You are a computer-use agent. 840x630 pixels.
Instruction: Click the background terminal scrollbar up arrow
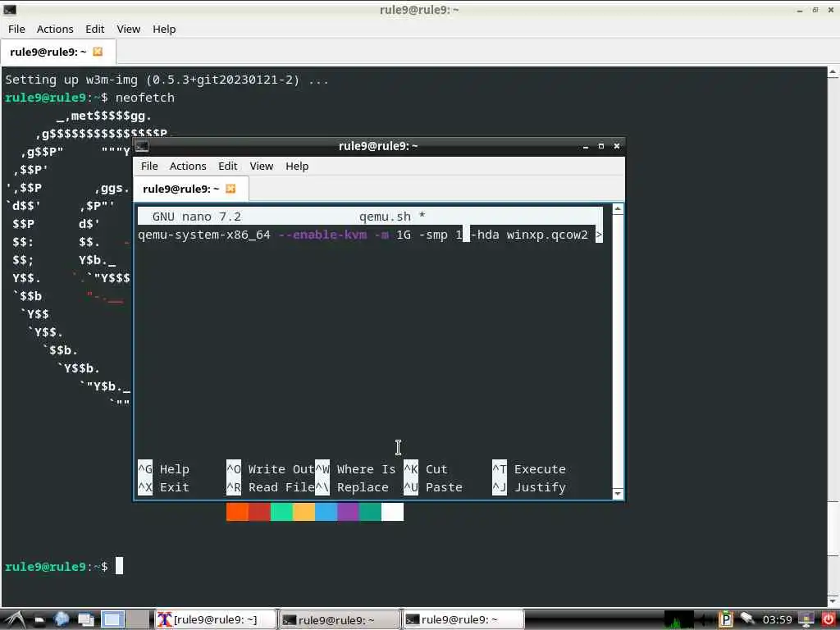coord(833,72)
